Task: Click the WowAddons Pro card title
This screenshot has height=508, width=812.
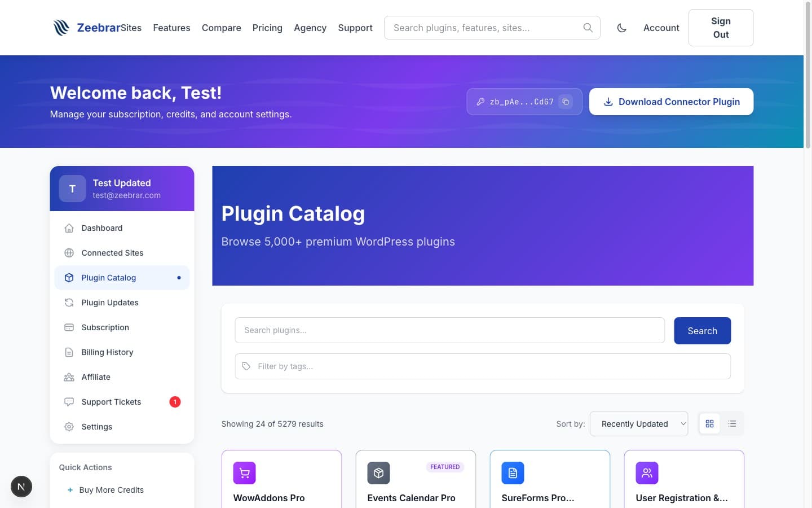Action: coord(269,498)
